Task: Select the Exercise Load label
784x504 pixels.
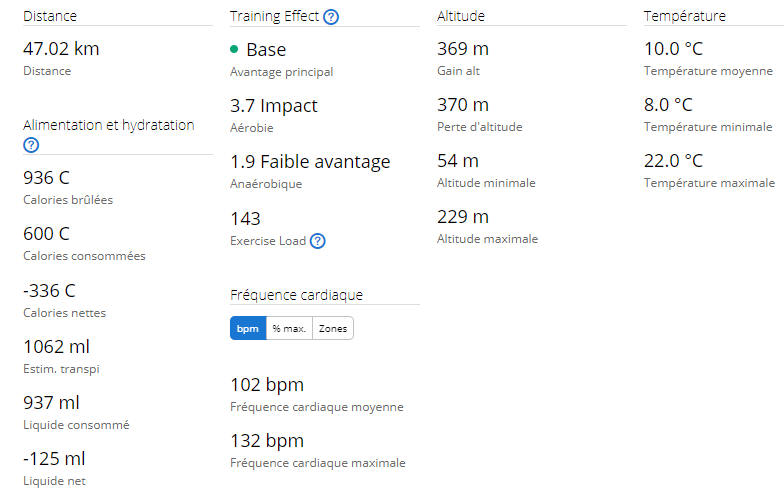Action: pos(268,241)
